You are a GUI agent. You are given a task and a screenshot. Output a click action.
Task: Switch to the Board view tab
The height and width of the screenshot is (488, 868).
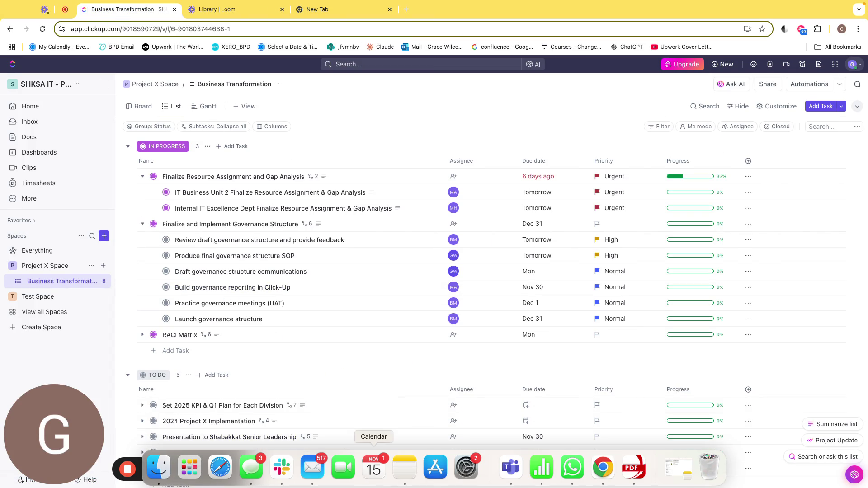[x=139, y=106]
